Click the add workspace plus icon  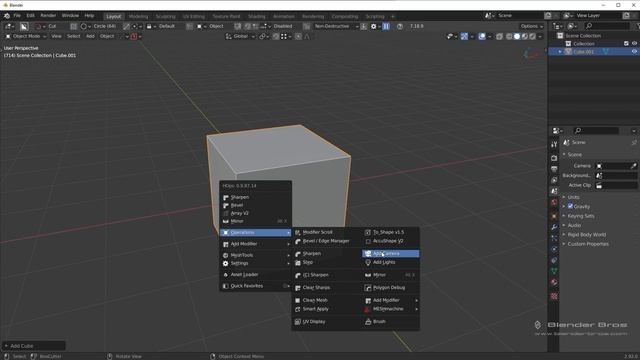point(393,16)
